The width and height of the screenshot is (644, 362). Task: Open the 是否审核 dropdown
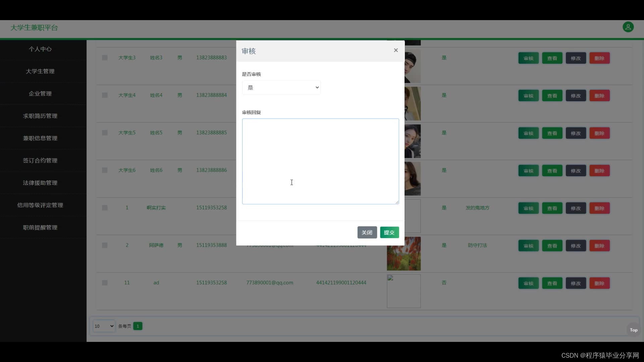(281, 87)
